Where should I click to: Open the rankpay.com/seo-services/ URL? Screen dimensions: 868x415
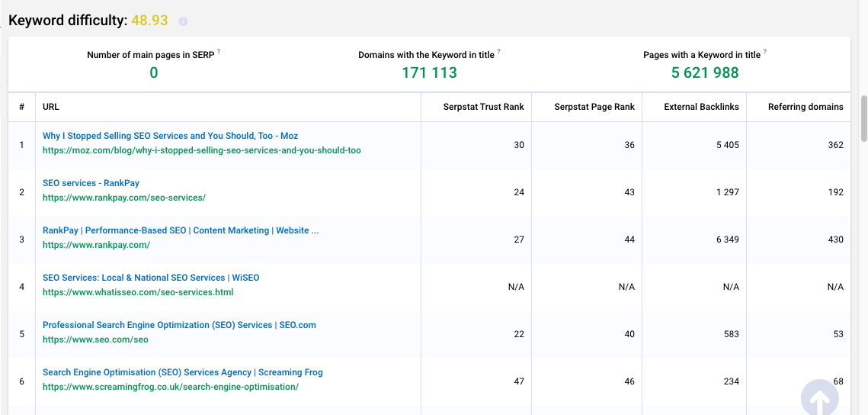pyautogui.click(x=124, y=198)
